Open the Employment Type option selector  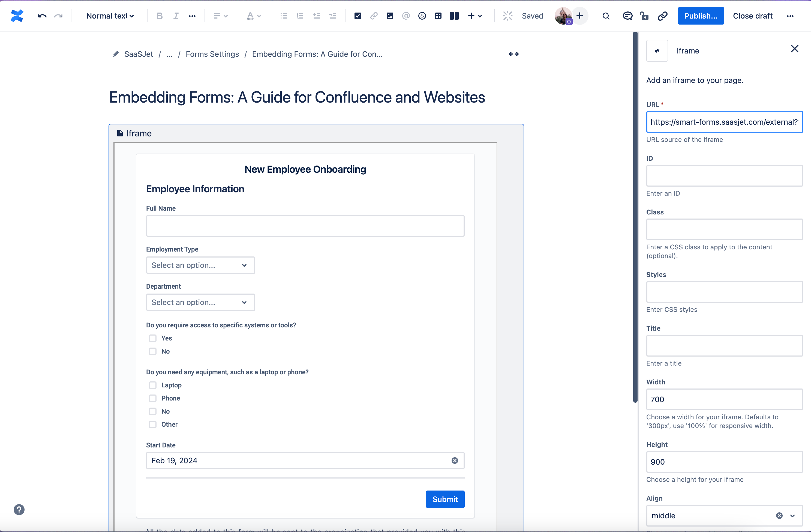200,265
